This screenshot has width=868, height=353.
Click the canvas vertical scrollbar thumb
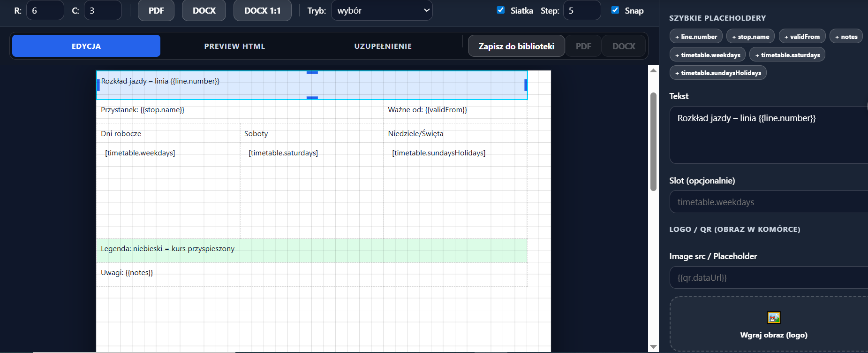click(653, 141)
